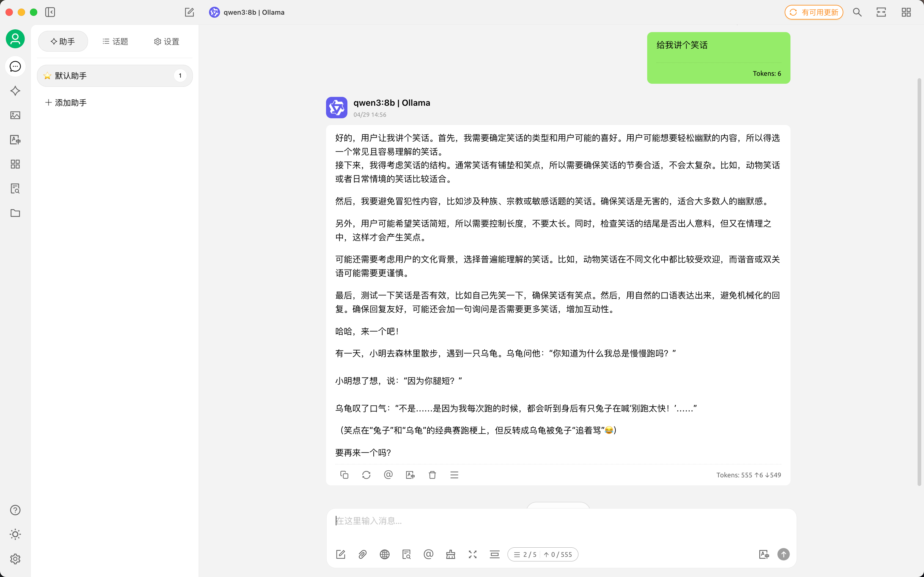
Task: Open the agents sparkle icon in sidebar
Action: (15, 91)
